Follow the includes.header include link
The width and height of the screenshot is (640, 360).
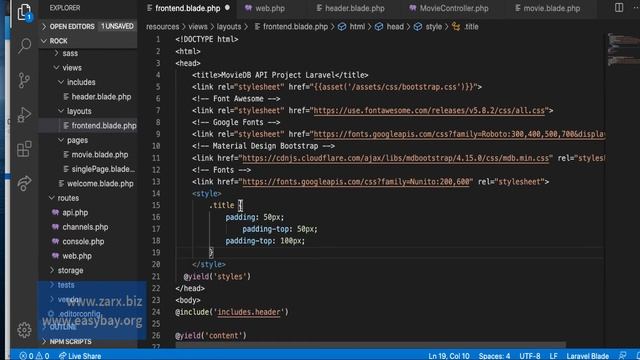(x=249, y=312)
